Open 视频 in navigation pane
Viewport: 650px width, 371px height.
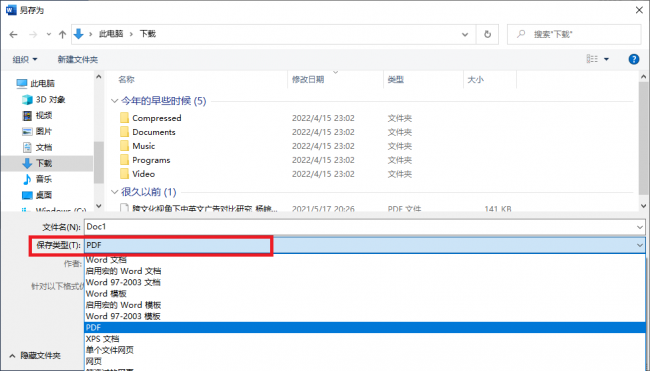[x=37, y=115]
